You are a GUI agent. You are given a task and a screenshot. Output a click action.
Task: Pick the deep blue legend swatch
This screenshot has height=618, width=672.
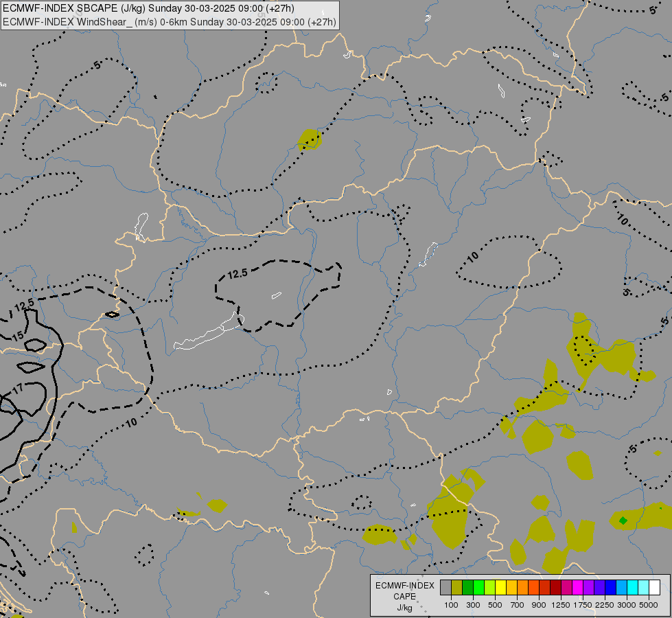click(611, 587)
